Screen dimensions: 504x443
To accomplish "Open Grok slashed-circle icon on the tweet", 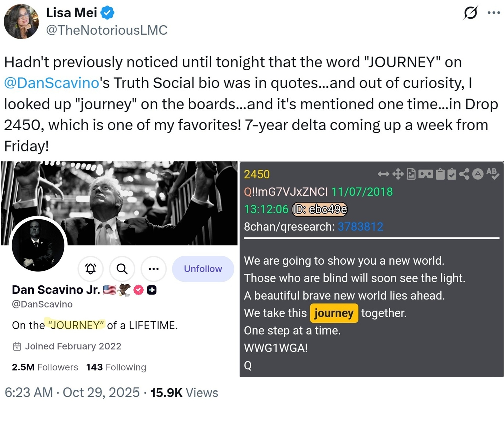I will point(470,13).
